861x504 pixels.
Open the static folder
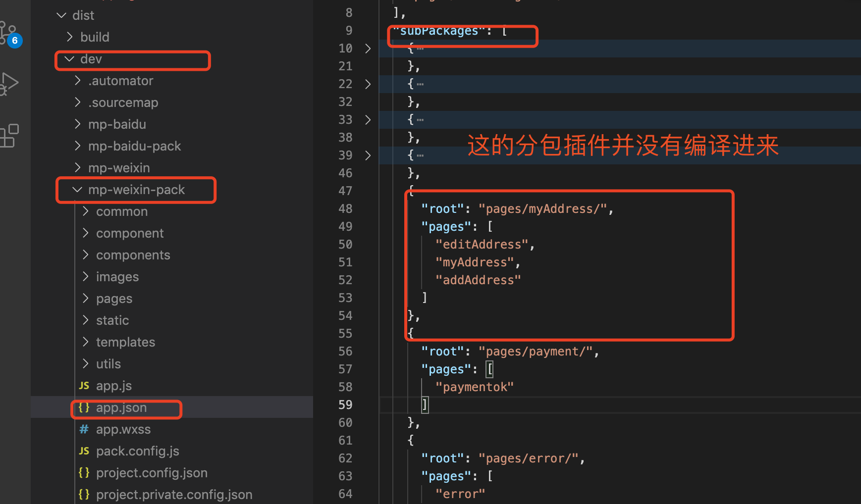112,320
